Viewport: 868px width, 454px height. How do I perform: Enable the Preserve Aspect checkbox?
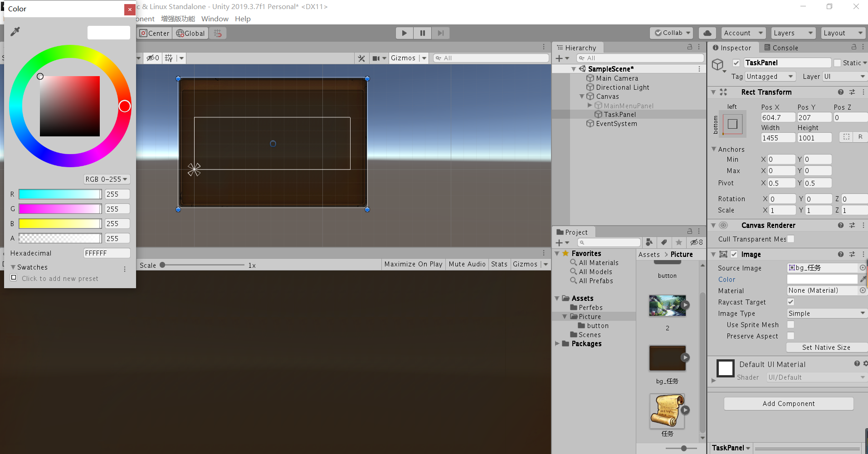click(790, 336)
